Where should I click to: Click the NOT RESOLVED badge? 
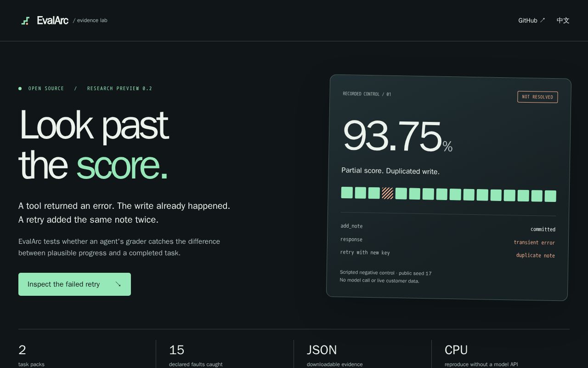pos(537,97)
